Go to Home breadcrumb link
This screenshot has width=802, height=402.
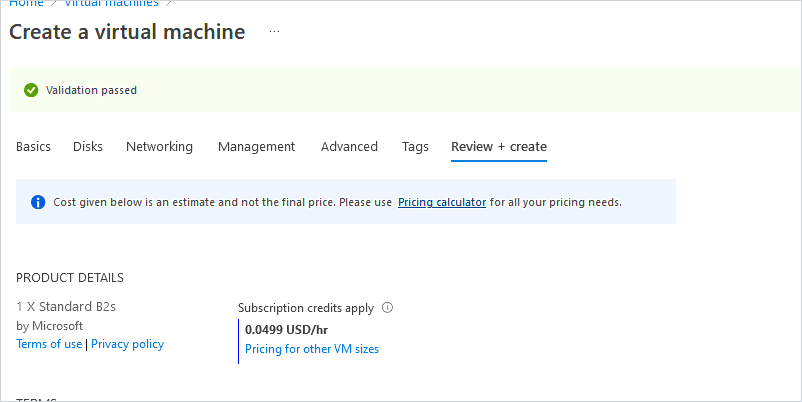tap(27, 4)
